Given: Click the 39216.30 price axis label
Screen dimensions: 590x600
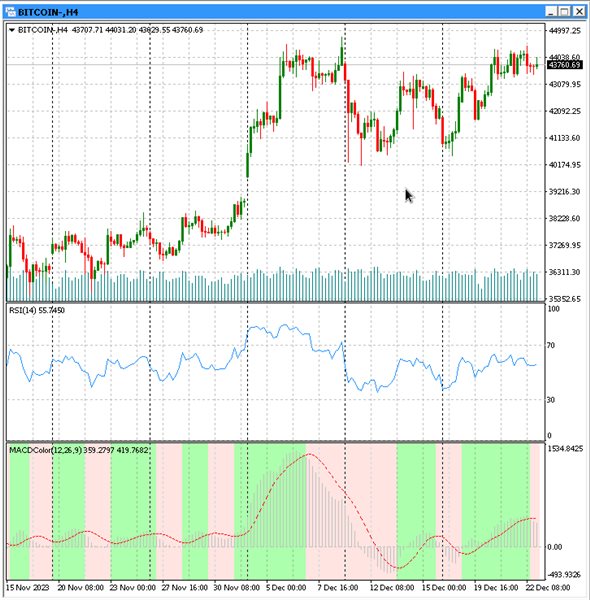Looking at the screenshot, I should click(565, 192).
